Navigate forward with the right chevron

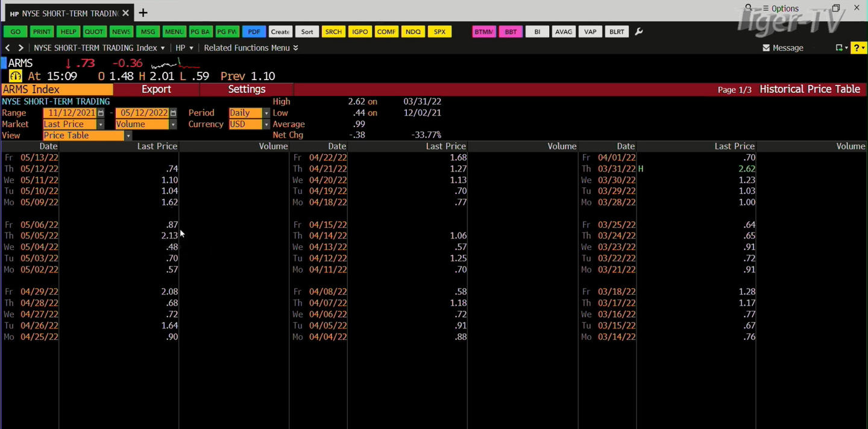[x=20, y=48]
